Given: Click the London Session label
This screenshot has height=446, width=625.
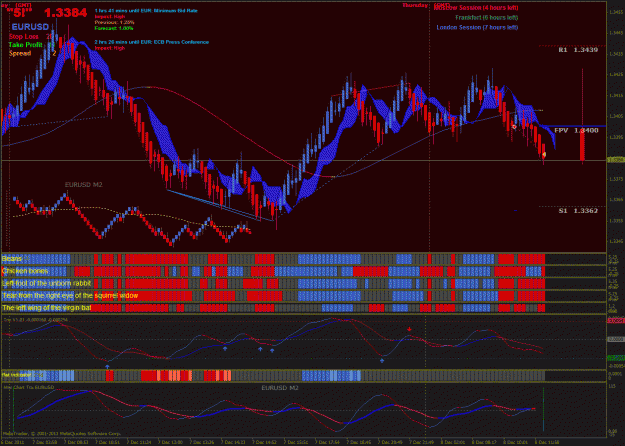Looking at the screenshot, I should coord(477,28).
